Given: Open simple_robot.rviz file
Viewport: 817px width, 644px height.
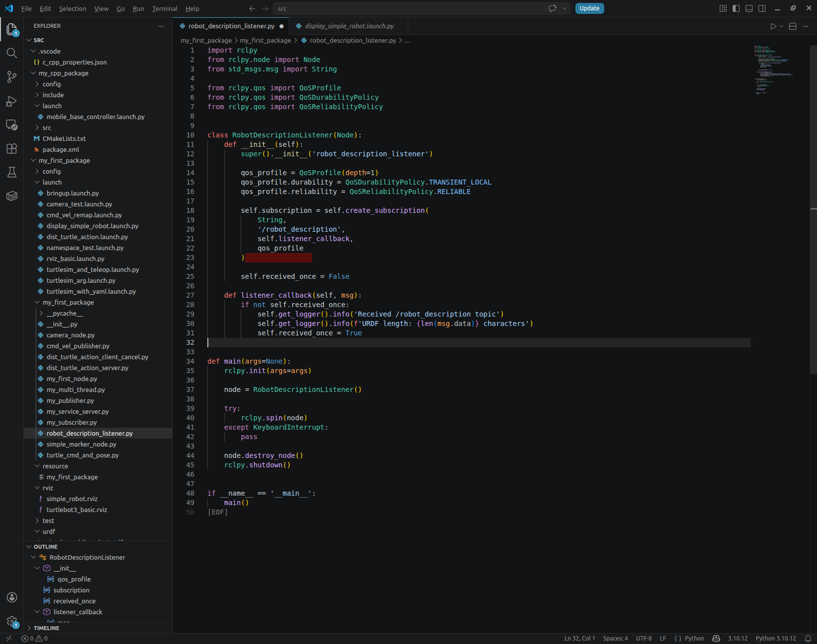Looking at the screenshot, I should (72, 499).
